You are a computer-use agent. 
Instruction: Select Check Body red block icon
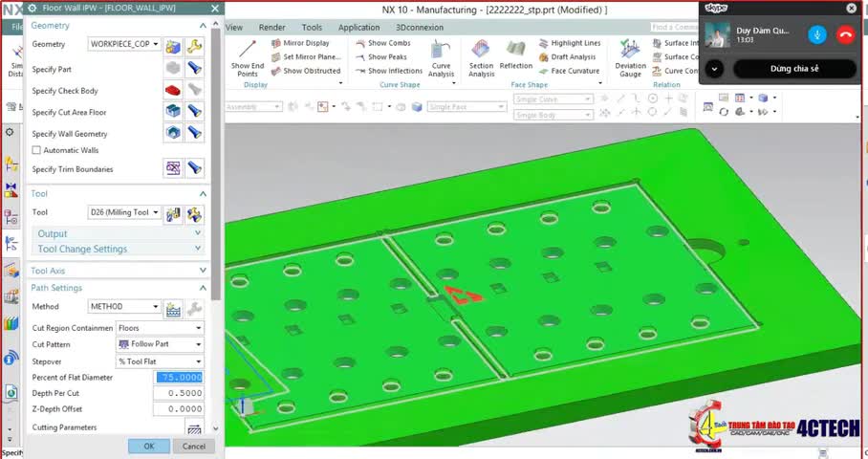[173, 90]
